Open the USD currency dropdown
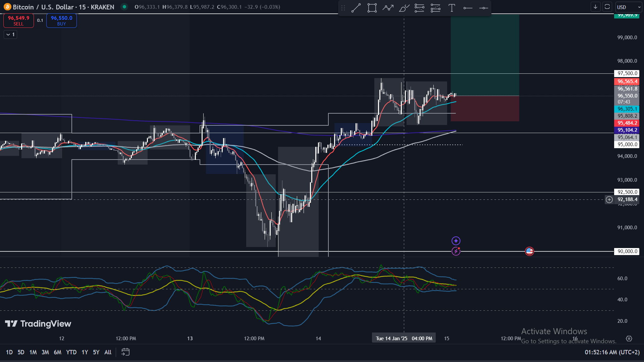644x362 pixels. pos(629,7)
